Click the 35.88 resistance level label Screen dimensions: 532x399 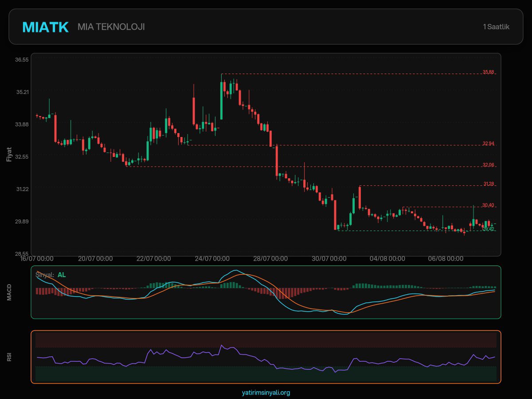488,72
